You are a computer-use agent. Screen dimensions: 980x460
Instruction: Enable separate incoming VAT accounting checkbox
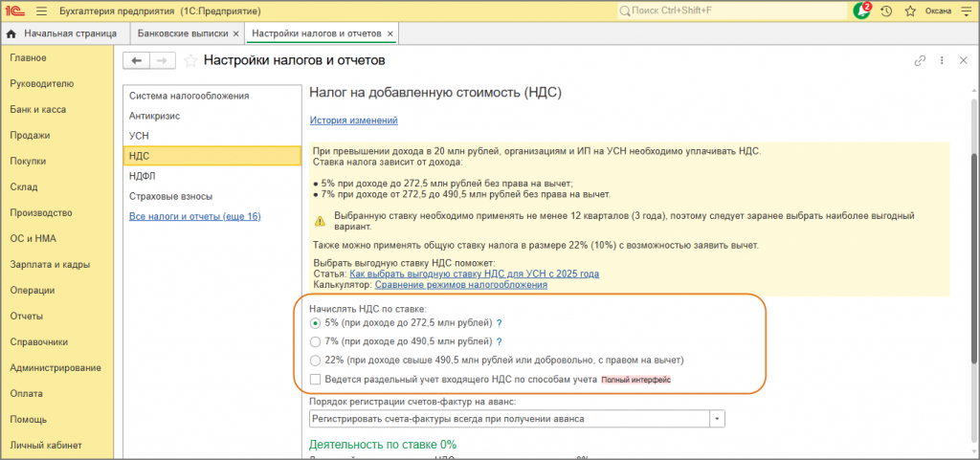point(315,379)
